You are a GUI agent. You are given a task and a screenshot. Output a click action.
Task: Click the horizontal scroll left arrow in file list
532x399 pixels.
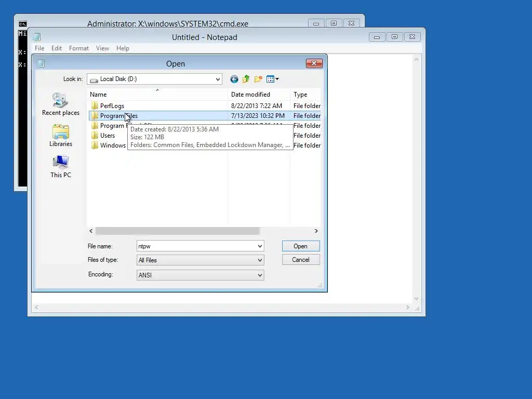91,231
